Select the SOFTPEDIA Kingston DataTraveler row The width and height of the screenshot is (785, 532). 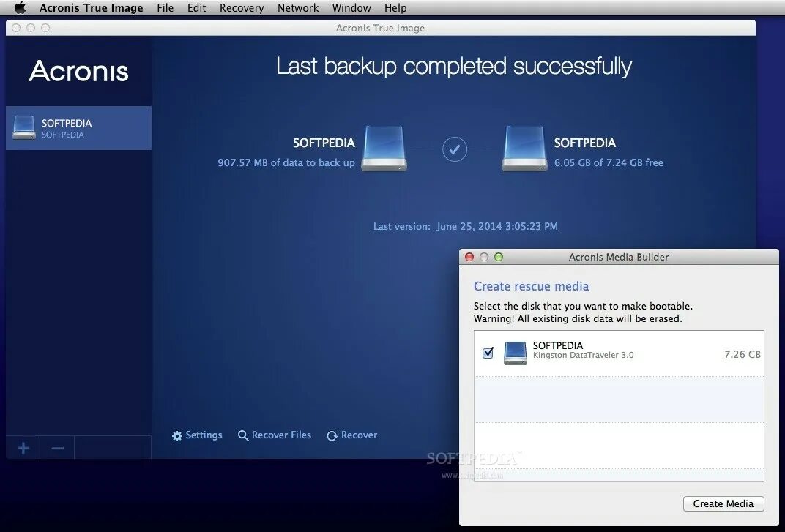619,353
